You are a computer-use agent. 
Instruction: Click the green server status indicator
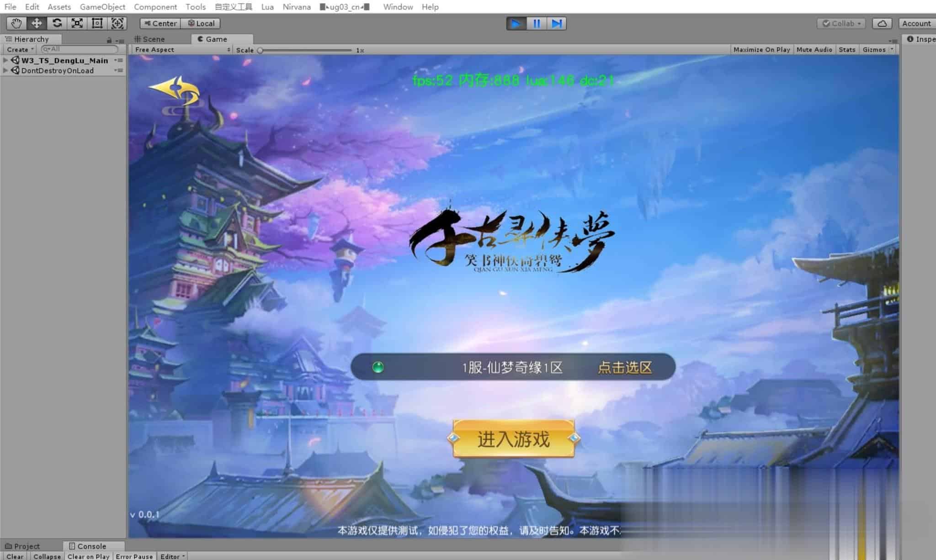pos(378,367)
